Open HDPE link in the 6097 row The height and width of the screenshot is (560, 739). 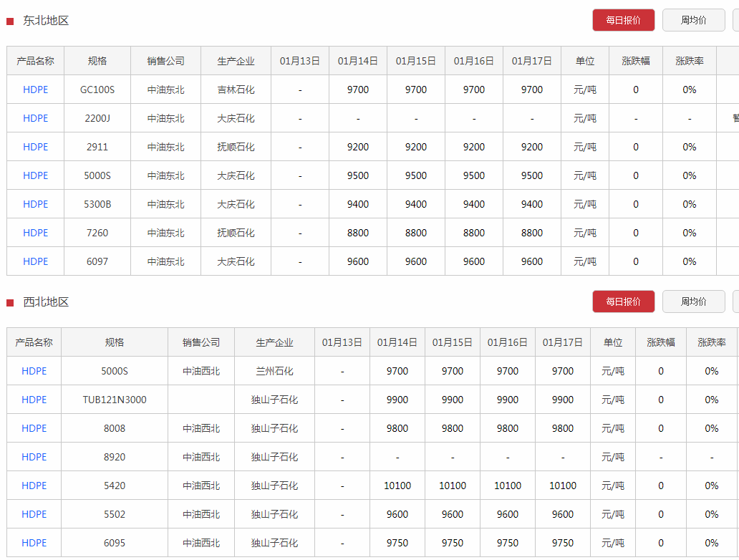[x=35, y=261]
